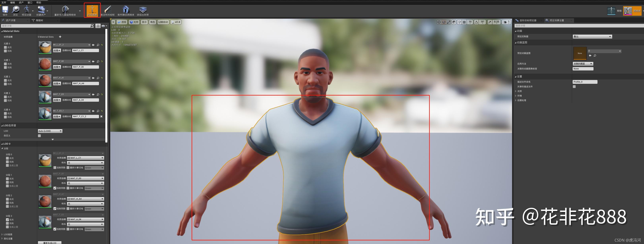Viewport: 644px width, 244px height.
Task: Click the 描述文件命名 Profile_0 input field
Action: (x=585, y=82)
